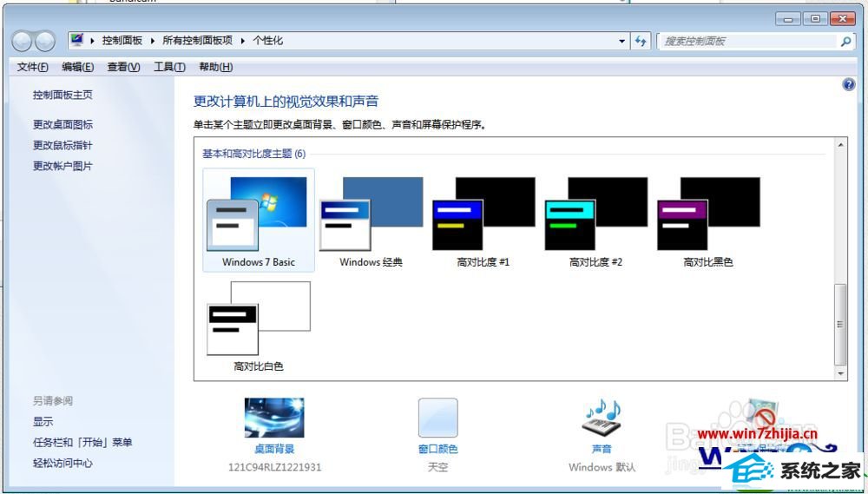Open 任务栏和「开始」菜单 link

pos(82,442)
